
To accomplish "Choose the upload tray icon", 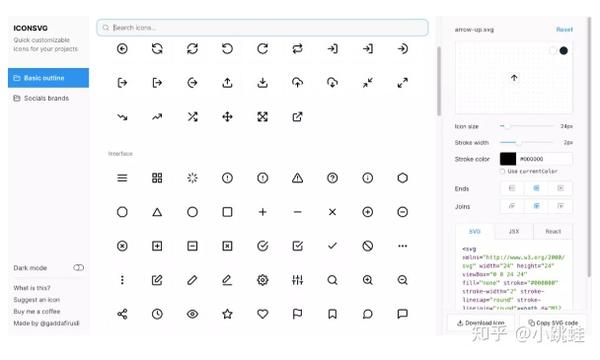I will tap(227, 83).
